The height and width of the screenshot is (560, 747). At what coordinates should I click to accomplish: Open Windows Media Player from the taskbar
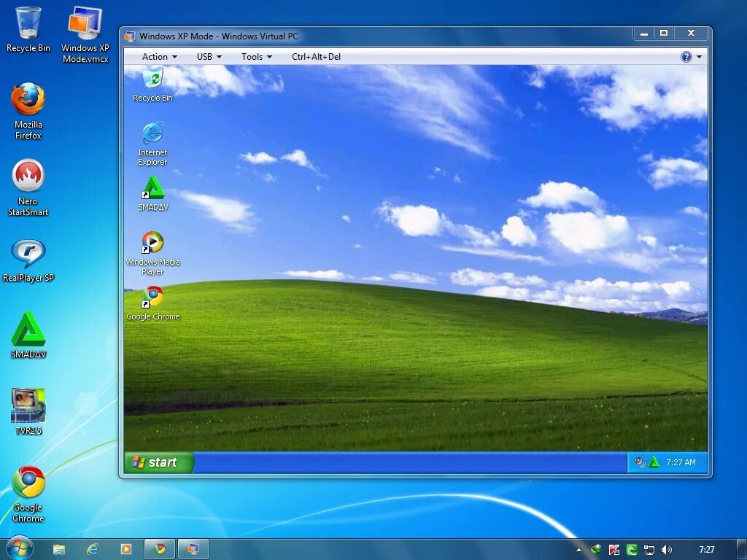(125, 549)
